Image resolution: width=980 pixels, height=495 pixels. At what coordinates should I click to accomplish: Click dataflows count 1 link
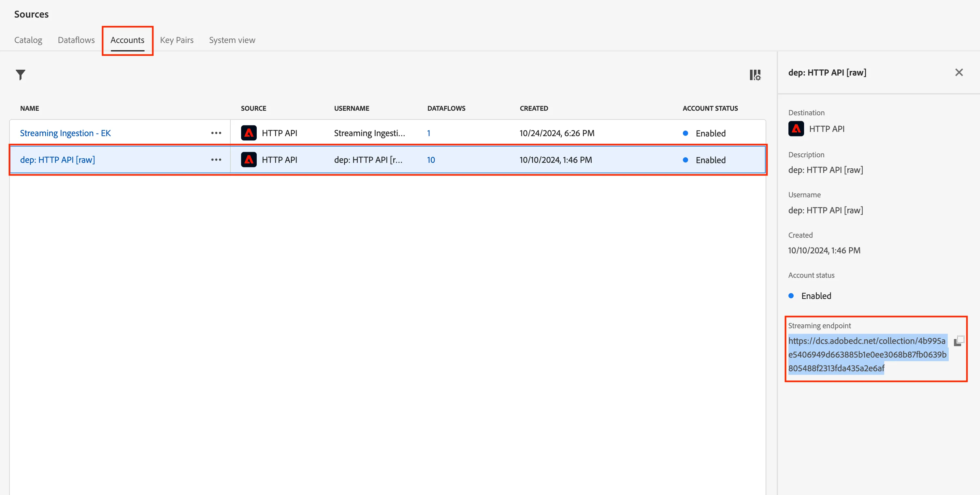[x=428, y=133]
